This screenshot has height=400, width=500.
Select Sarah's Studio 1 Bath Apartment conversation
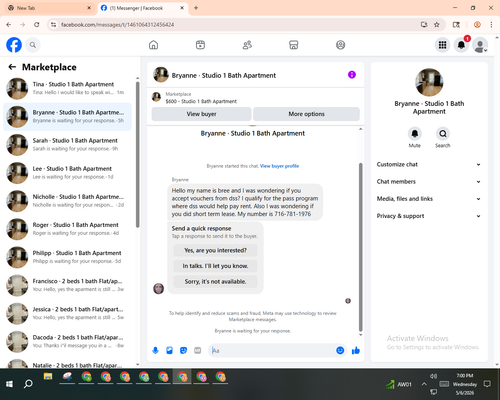click(67, 145)
